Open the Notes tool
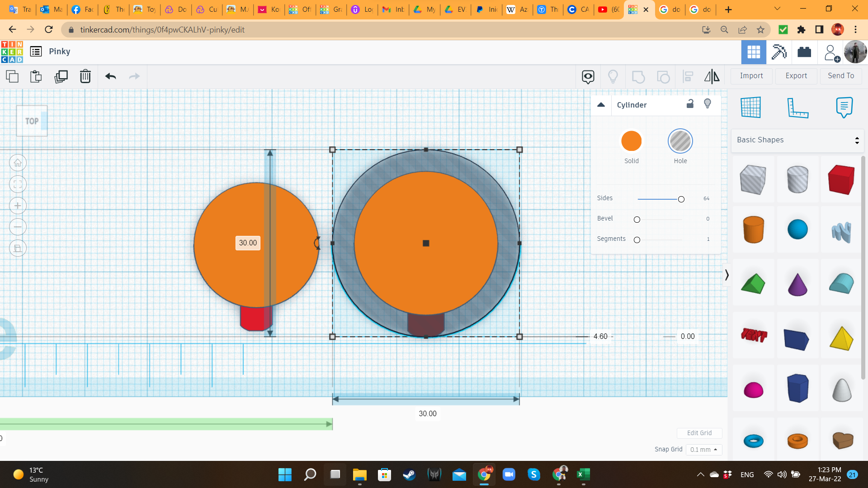Image resolution: width=868 pixels, height=488 pixels. pos(844,107)
